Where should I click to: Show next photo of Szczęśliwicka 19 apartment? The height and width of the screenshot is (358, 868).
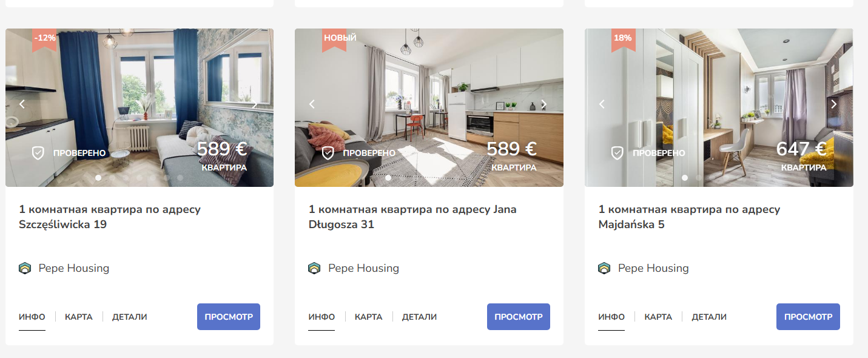point(254,104)
